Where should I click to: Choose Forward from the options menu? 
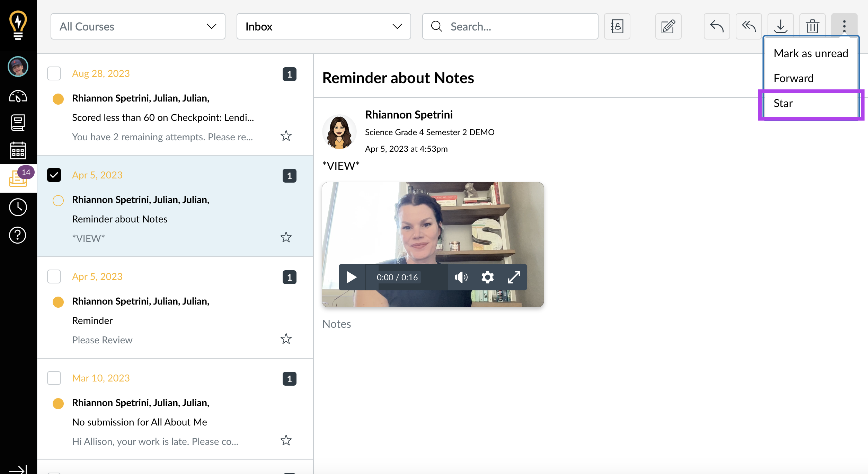811,78
